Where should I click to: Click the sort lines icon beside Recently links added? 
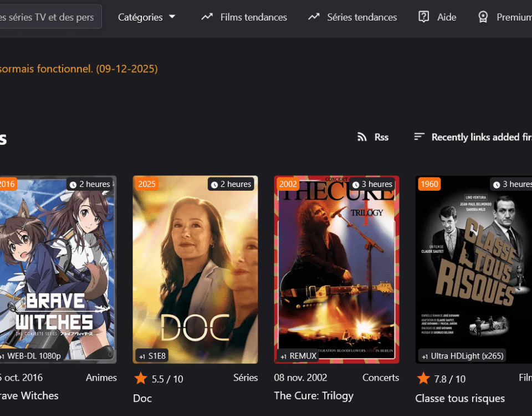[x=420, y=136]
